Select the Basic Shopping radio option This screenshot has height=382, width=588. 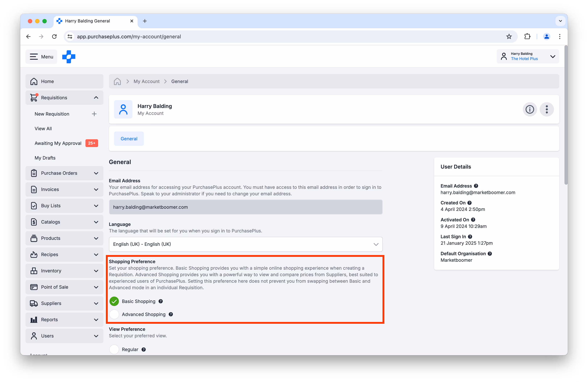point(114,301)
